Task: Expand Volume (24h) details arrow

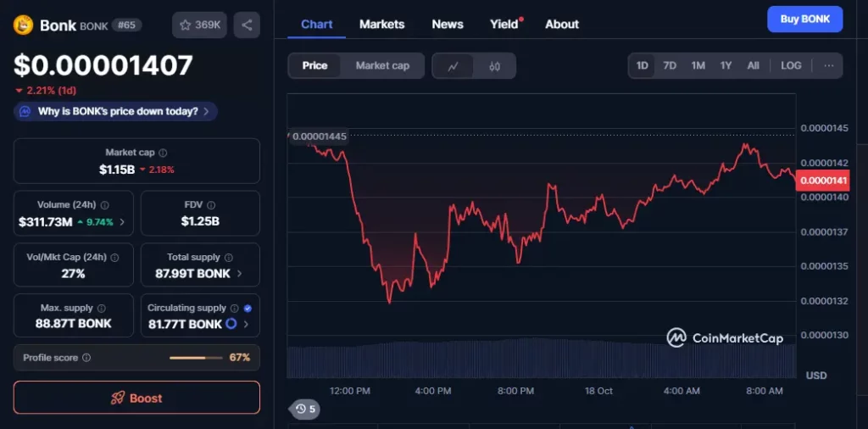Action: (x=122, y=222)
